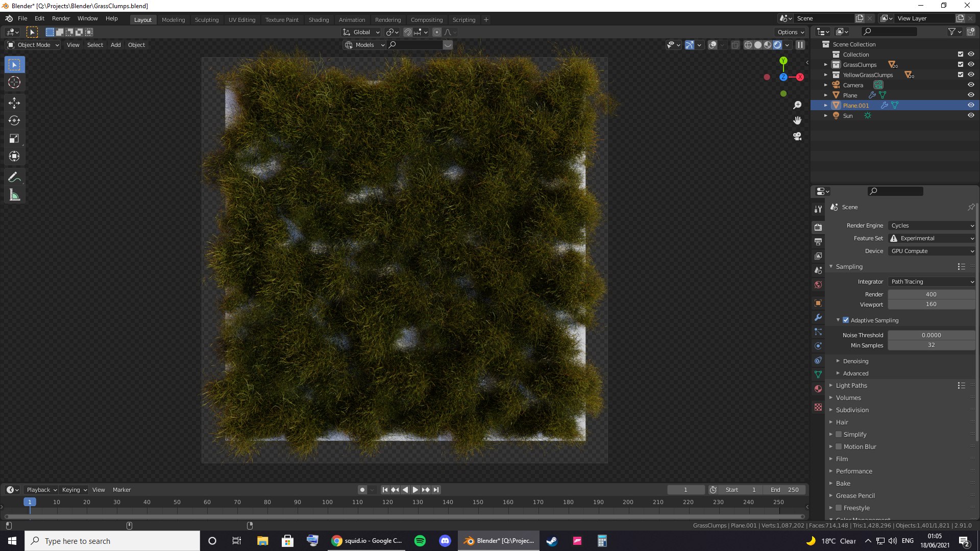Open Output properties tab icon

[x=818, y=242]
